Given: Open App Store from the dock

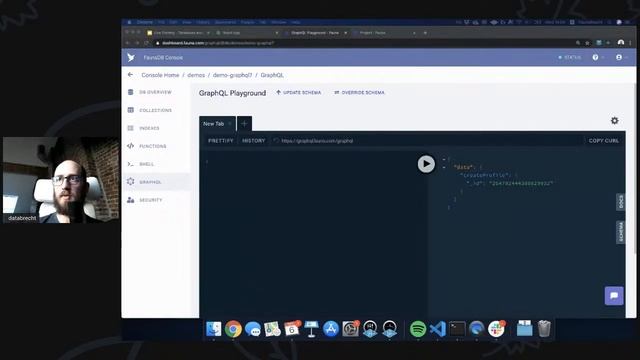Looking at the screenshot, I should 331,329.
